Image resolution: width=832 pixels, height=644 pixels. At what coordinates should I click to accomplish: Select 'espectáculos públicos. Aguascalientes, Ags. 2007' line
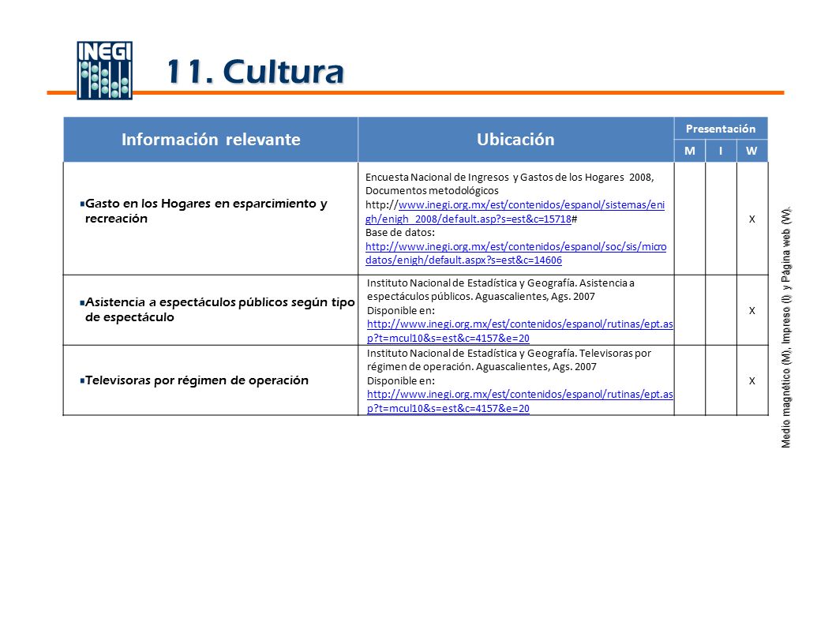(x=481, y=297)
